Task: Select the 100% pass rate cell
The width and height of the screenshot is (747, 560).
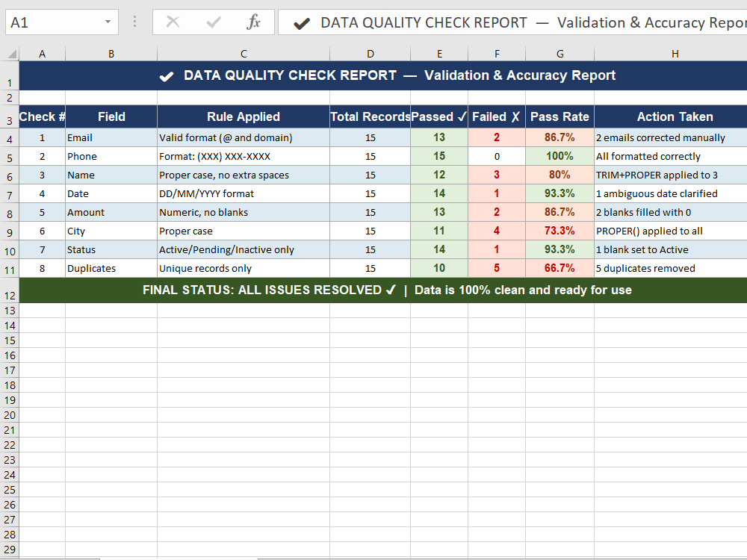Action: [560, 156]
